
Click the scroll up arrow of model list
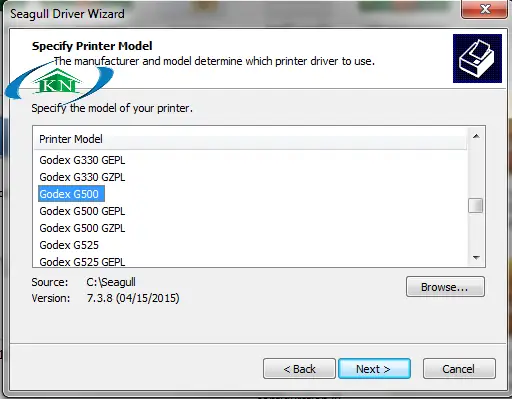(476, 136)
